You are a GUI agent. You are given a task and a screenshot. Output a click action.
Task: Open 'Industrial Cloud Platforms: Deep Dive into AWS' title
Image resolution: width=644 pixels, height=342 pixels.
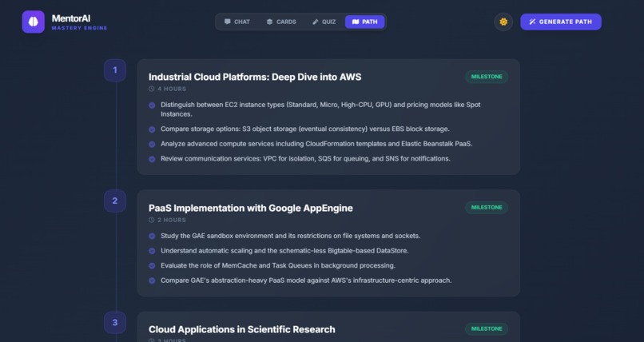click(x=255, y=78)
